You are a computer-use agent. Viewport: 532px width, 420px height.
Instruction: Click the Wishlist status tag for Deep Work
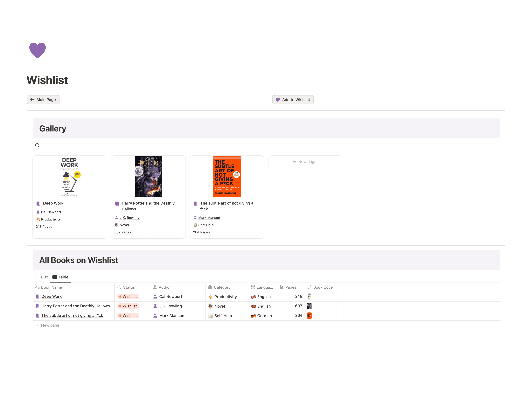[128, 297]
